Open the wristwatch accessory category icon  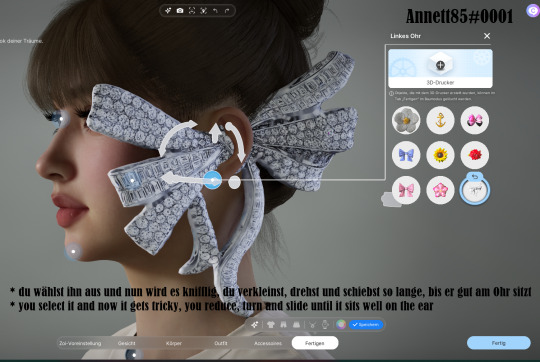click(325, 325)
